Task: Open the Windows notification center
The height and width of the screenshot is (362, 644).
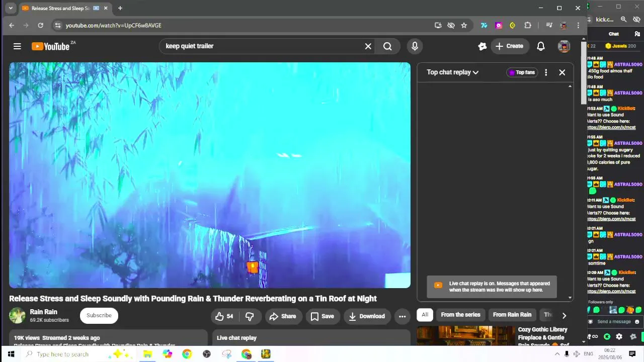Action: point(632,354)
